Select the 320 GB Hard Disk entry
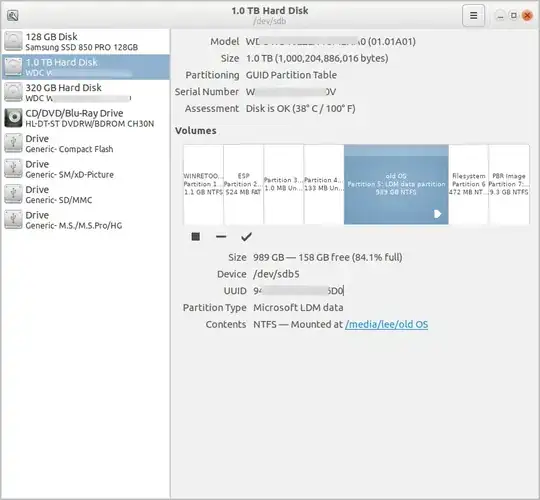540x500 pixels. click(86, 93)
